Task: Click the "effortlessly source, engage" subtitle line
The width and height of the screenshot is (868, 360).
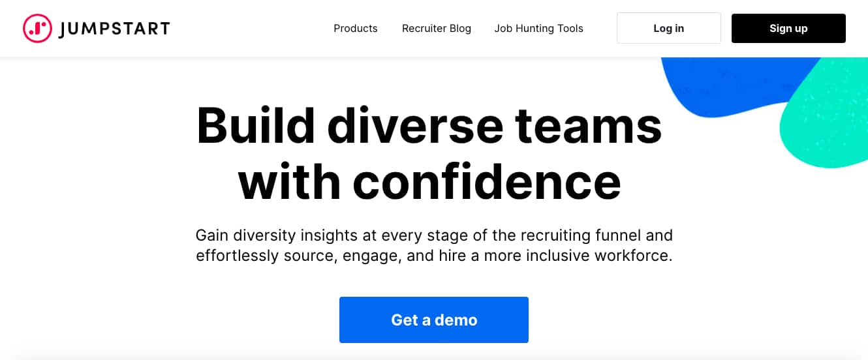Action: tap(434, 256)
